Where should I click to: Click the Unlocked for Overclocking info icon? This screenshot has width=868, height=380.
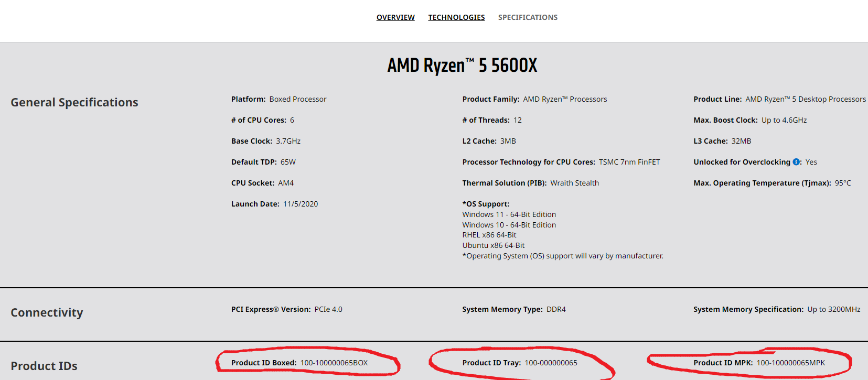[x=796, y=162]
